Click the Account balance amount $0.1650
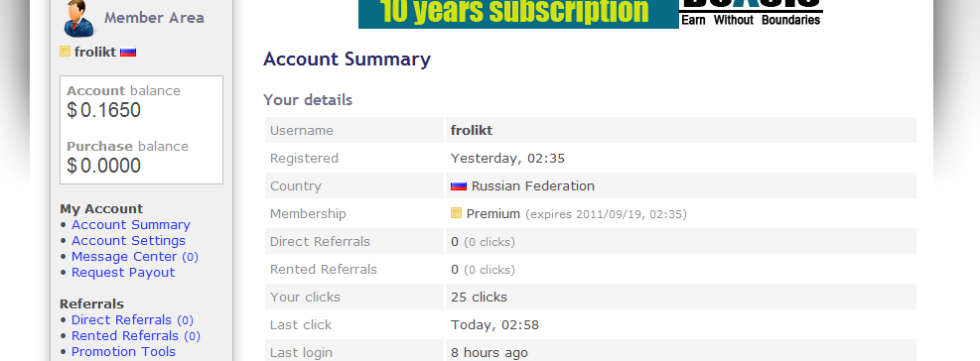The image size is (980, 361). coord(103,110)
